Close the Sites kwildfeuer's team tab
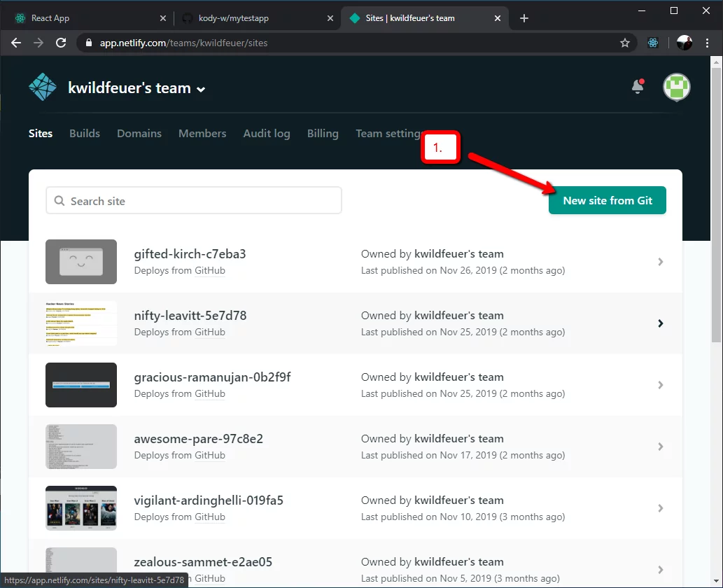 498,18
